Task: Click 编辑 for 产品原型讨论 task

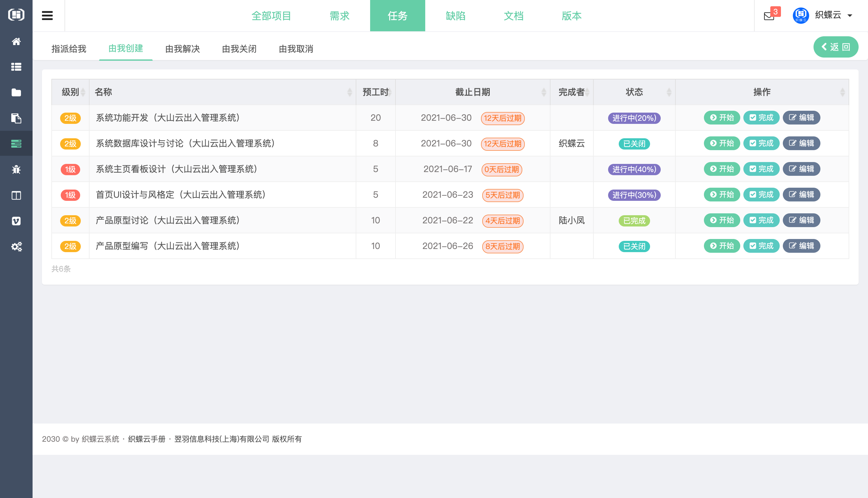Action: coord(801,220)
